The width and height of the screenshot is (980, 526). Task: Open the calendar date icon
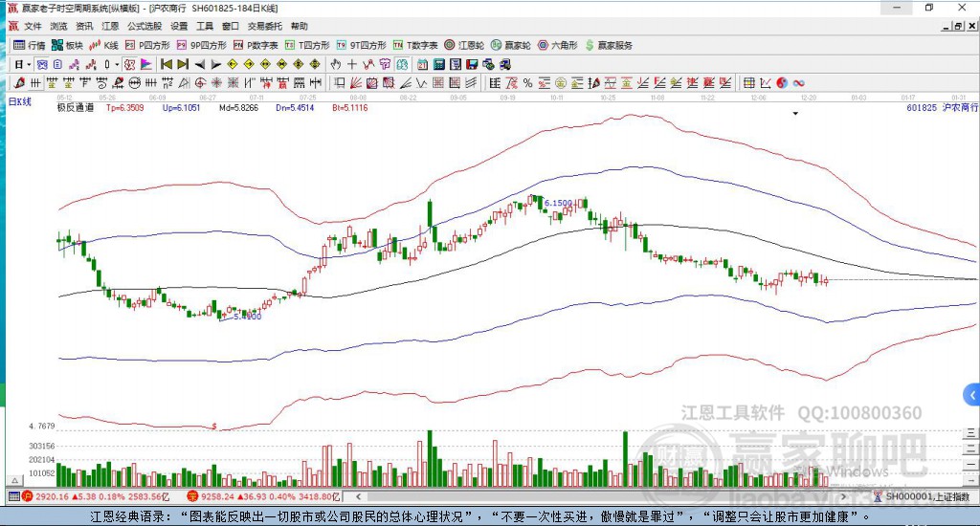(423, 64)
